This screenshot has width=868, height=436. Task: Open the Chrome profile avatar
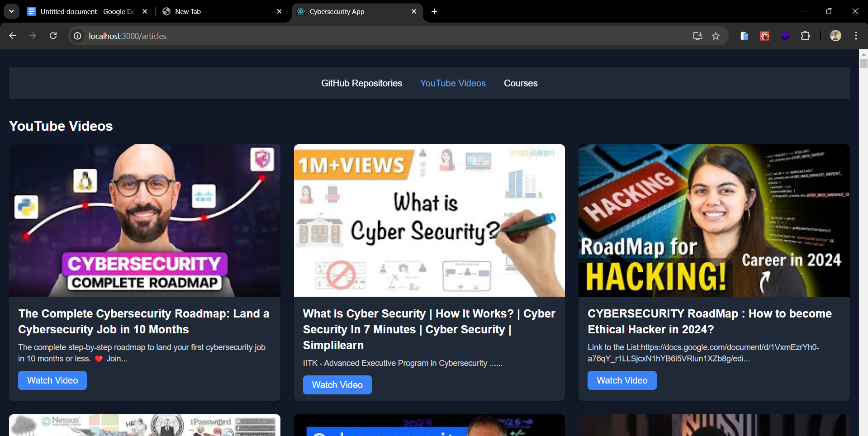835,36
